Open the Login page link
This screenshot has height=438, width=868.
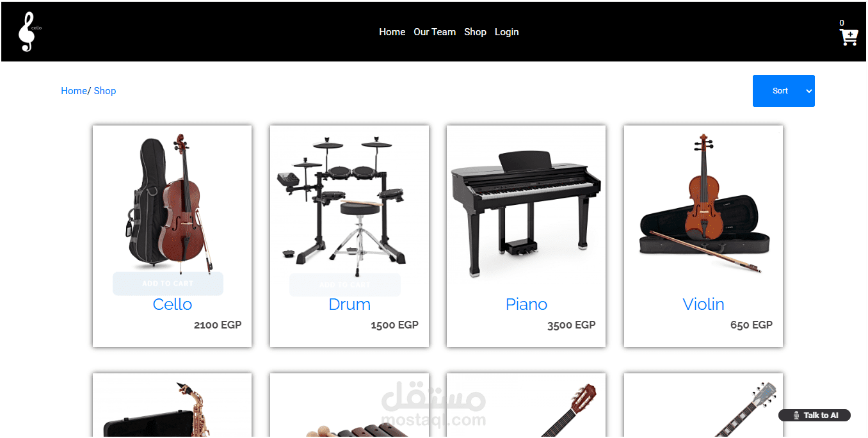[x=506, y=32]
